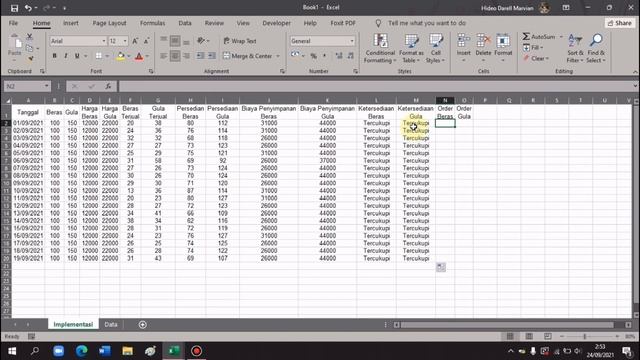The width and height of the screenshot is (640, 360).
Task: Open the Font name dropdown (Arial)
Action: pyautogui.click(x=104, y=41)
